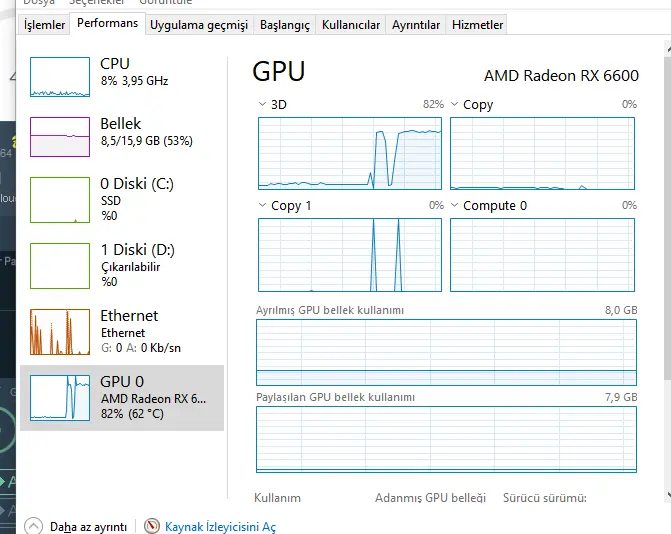Click the Copy 1 engine usage graph
671x534 pixels.
(350, 255)
